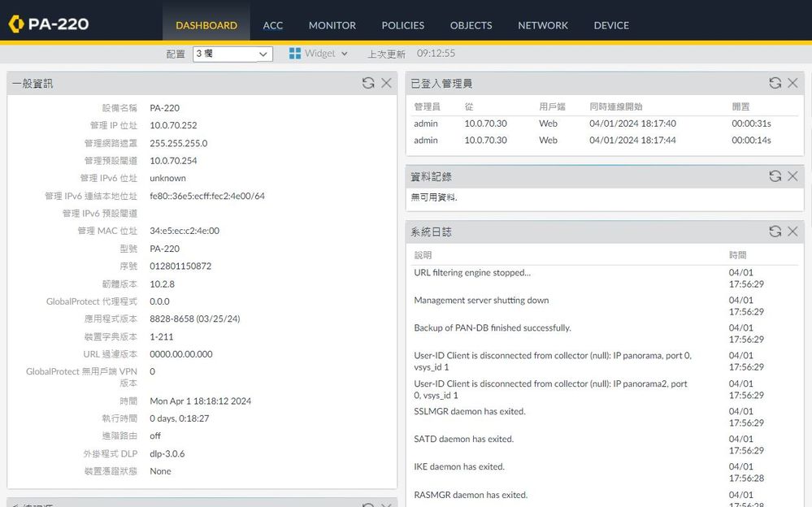Image resolution: width=812 pixels, height=507 pixels.
Task: Click the 說明 column header in system log
Action: click(x=423, y=255)
